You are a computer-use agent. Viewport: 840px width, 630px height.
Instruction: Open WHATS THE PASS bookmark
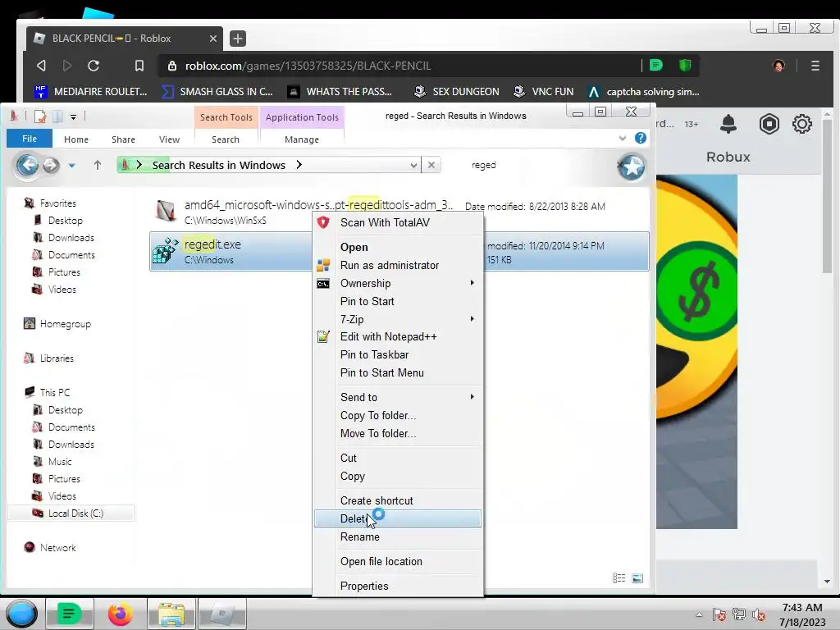pos(340,92)
